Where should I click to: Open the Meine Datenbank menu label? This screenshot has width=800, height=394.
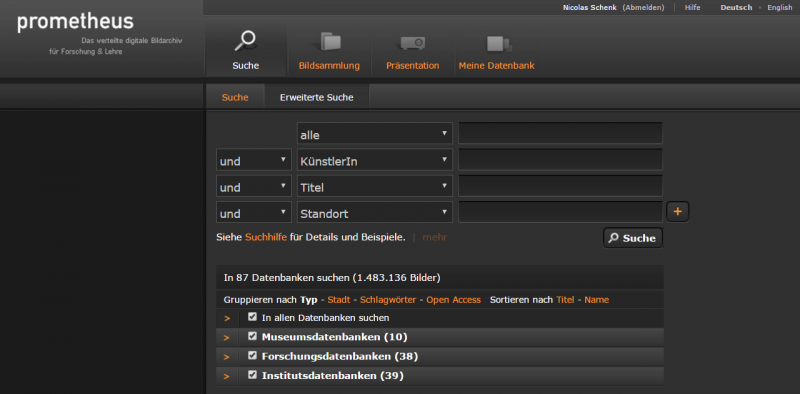(x=496, y=66)
